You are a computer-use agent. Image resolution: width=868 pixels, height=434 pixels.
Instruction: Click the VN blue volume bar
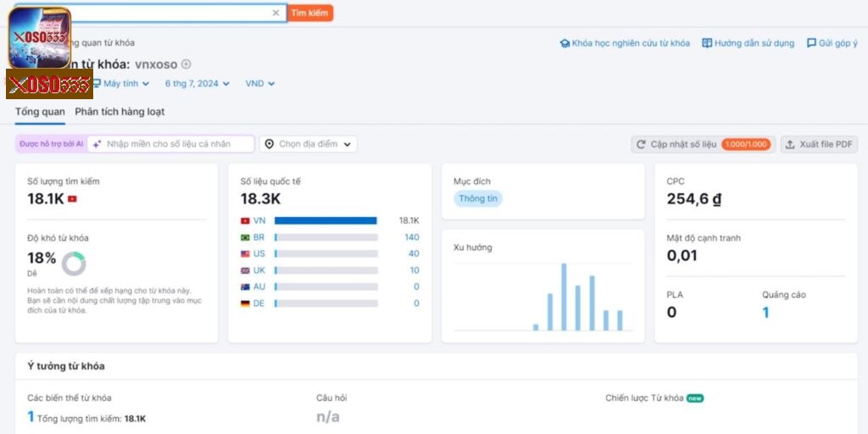click(325, 220)
